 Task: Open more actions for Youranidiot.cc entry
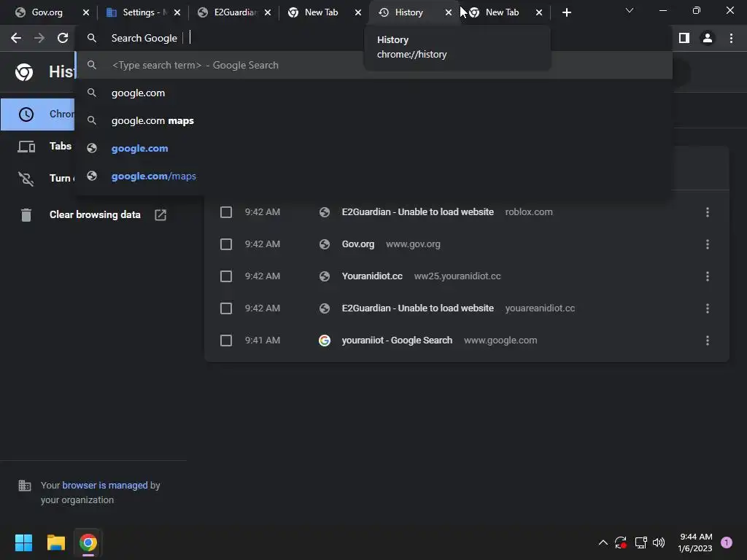(x=708, y=276)
